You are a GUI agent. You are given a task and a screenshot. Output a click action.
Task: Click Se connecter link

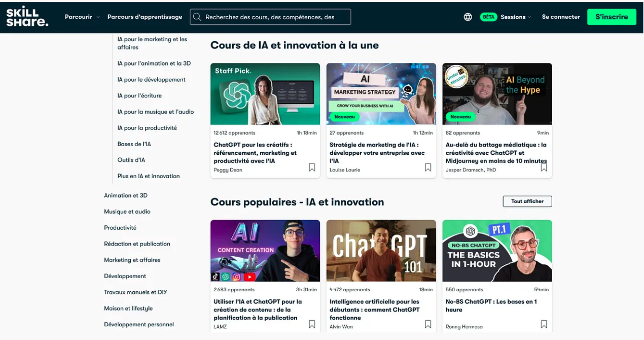coord(561,17)
